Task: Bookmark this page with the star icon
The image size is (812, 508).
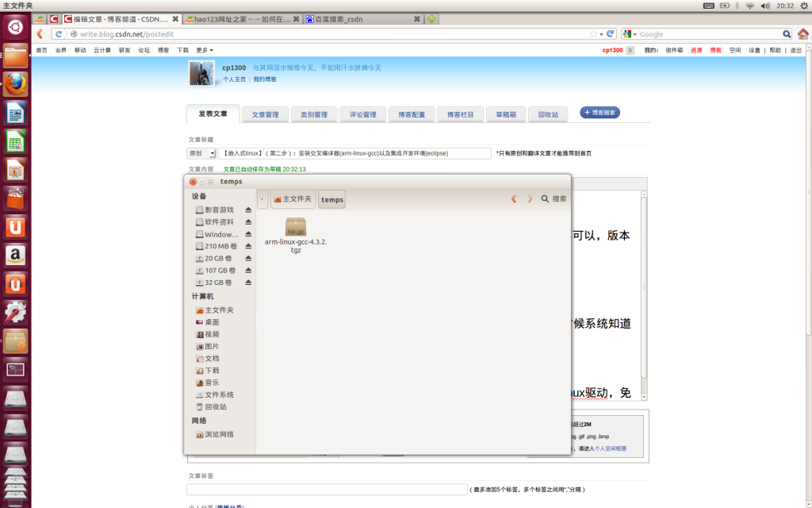Action: click(x=593, y=33)
